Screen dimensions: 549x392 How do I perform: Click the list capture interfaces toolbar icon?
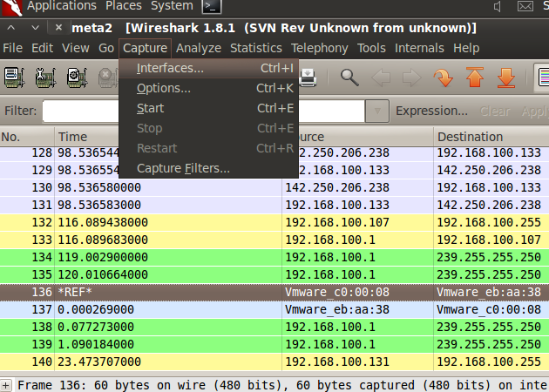coord(14,77)
